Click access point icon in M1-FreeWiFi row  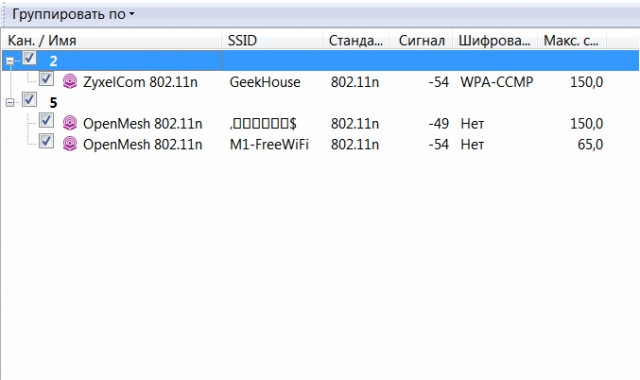pyautogui.click(x=70, y=144)
